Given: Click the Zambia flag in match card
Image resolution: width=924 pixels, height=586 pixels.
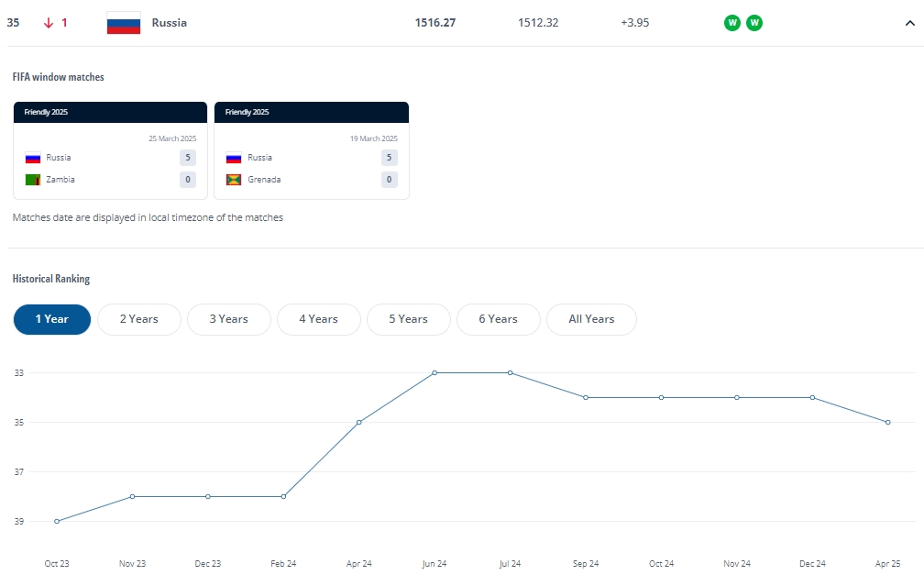Looking at the screenshot, I should coord(33,180).
